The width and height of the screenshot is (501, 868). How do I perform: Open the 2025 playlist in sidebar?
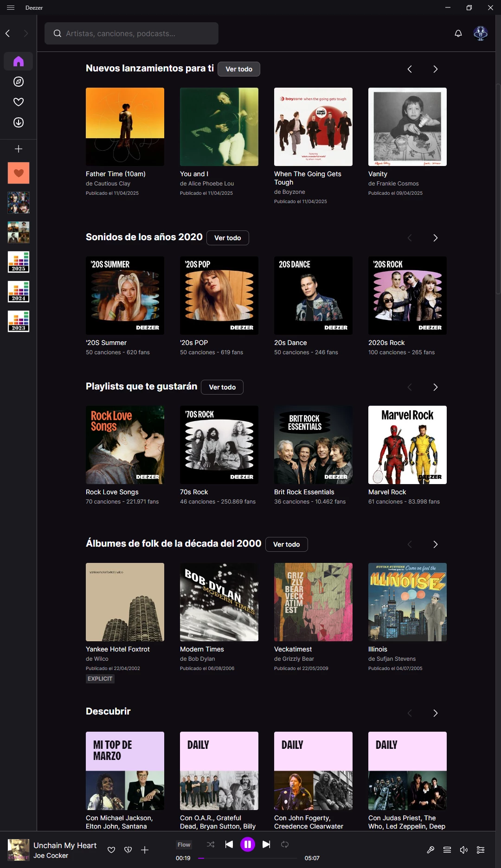(x=19, y=262)
